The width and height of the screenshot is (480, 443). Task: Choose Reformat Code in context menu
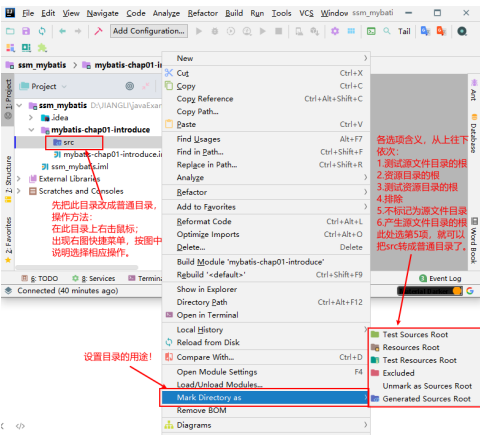point(266,222)
